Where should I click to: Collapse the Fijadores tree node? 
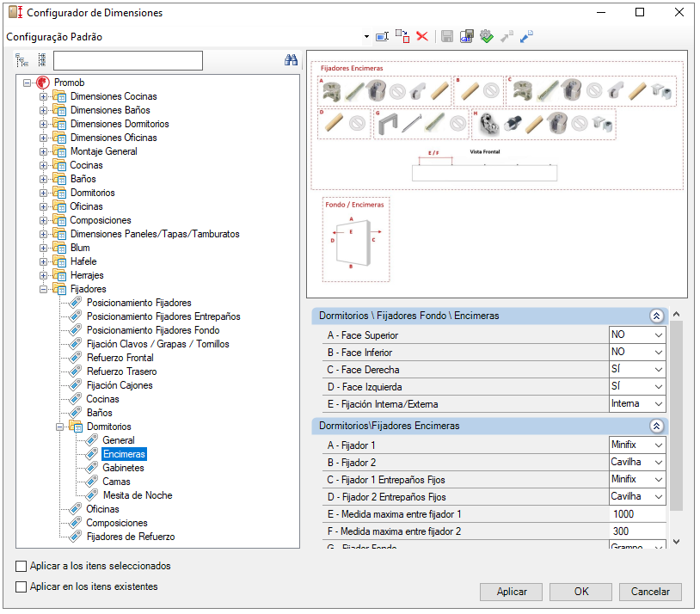(x=45, y=289)
